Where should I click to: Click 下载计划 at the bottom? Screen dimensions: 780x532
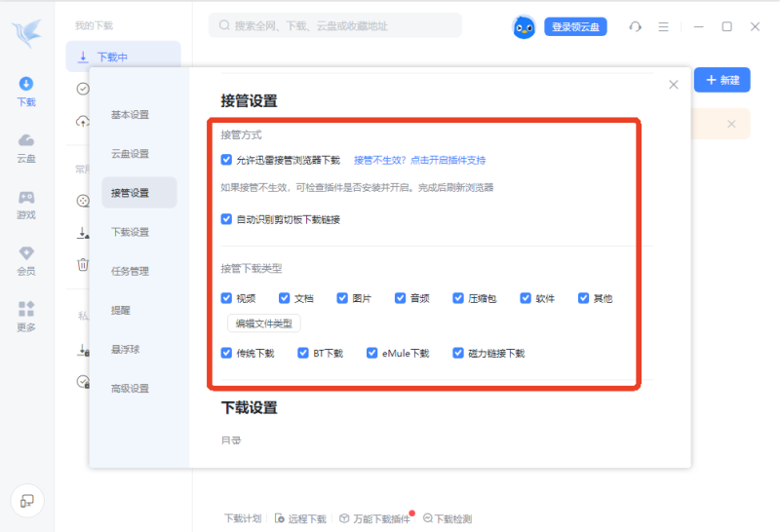[x=242, y=518]
